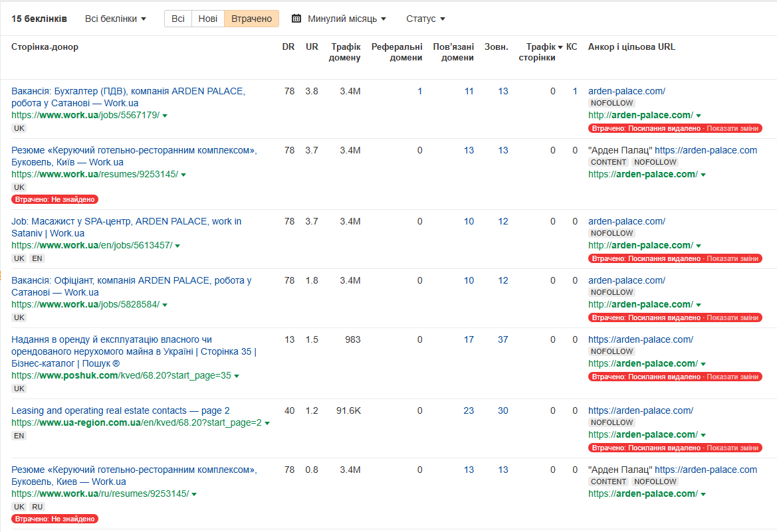Click the caret after work.ua/ru/resumes/9253145/ URL
The width and height of the screenshot is (777, 532).
point(194,494)
